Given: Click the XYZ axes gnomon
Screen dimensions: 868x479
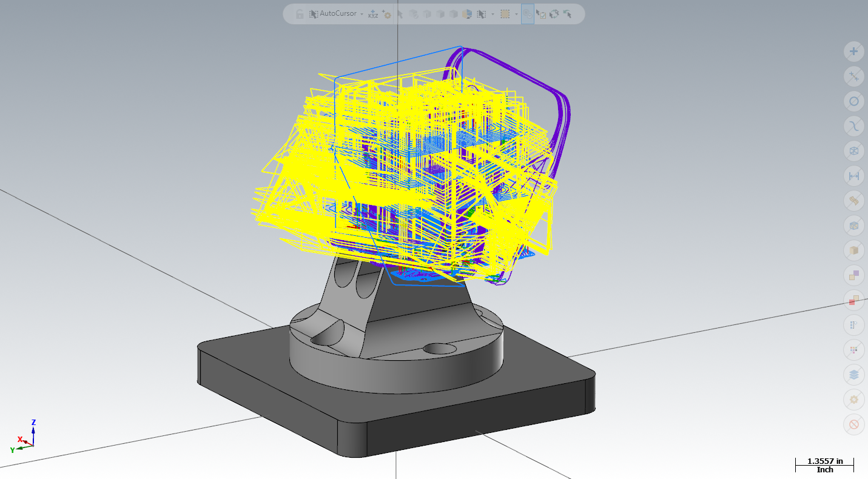Looking at the screenshot, I should pos(24,436).
